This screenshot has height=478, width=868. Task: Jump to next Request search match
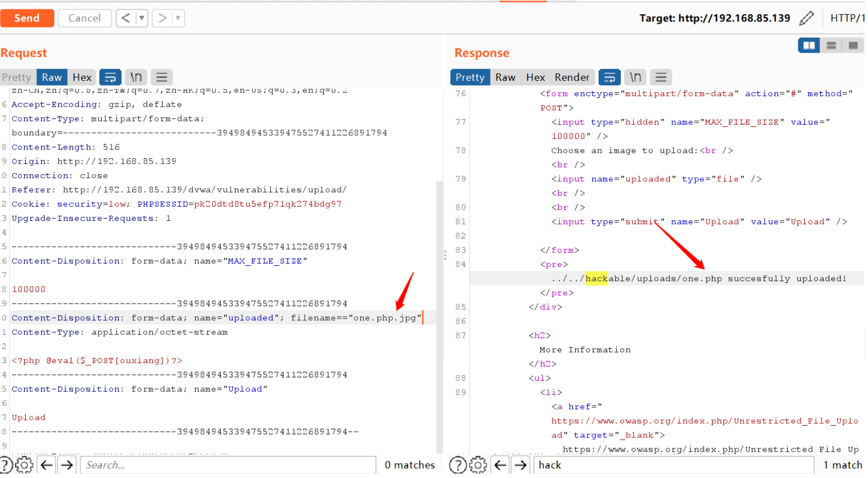pos(67,465)
